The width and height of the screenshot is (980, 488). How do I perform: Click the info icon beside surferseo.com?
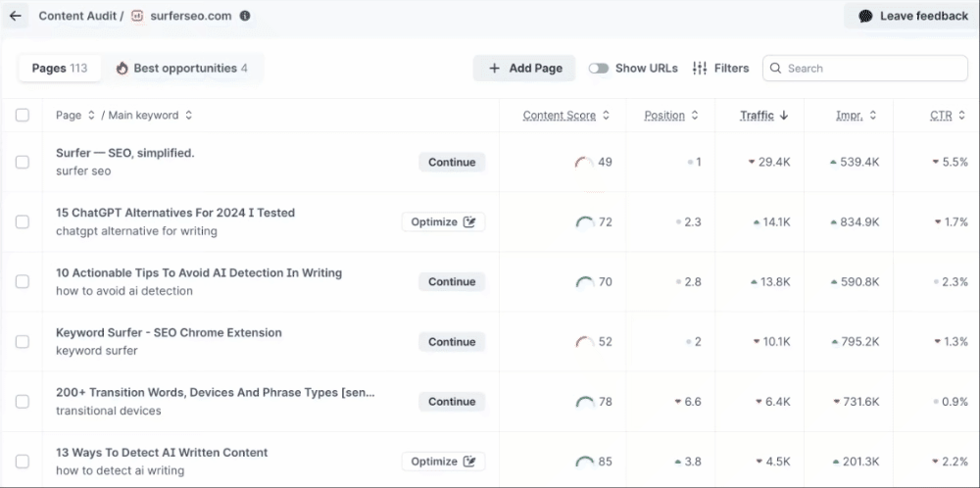(245, 16)
